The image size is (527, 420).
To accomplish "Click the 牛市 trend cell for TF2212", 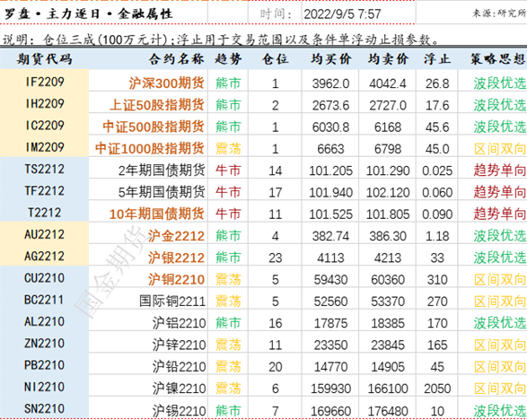I will [x=228, y=192].
